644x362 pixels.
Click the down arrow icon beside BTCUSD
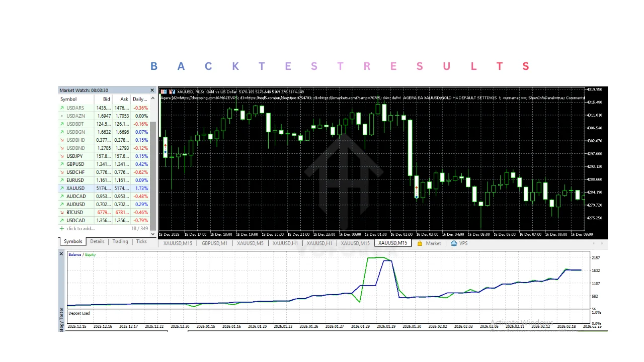click(62, 213)
